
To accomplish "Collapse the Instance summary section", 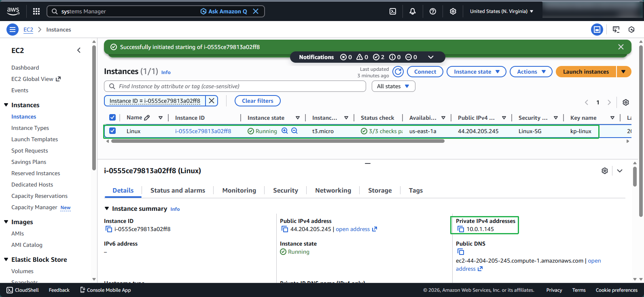I will [107, 208].
